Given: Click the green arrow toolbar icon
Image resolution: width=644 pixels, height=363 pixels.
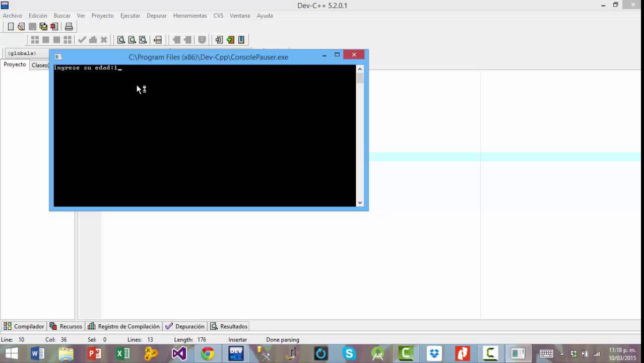Looking at the screenshot, I should coord(230,40).
